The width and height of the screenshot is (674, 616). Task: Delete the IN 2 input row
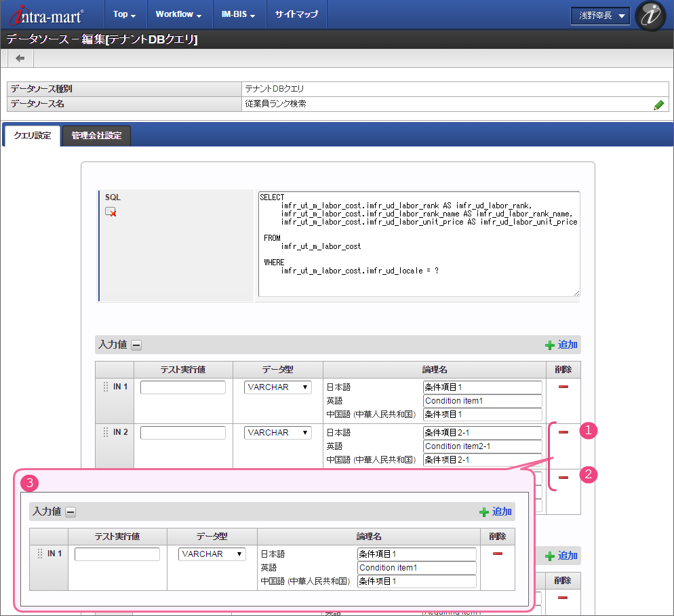[x=563, y=432]
